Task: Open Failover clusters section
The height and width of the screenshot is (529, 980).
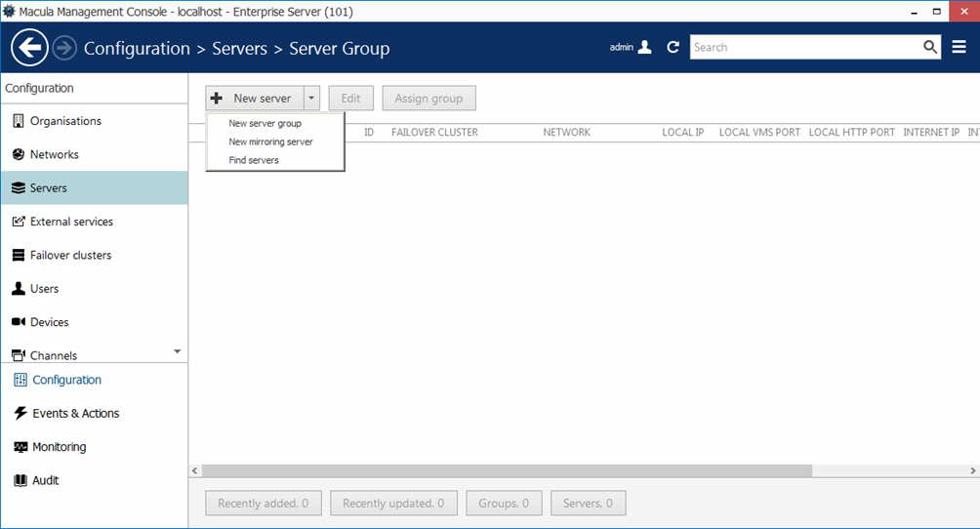Action: pos(70,255)
